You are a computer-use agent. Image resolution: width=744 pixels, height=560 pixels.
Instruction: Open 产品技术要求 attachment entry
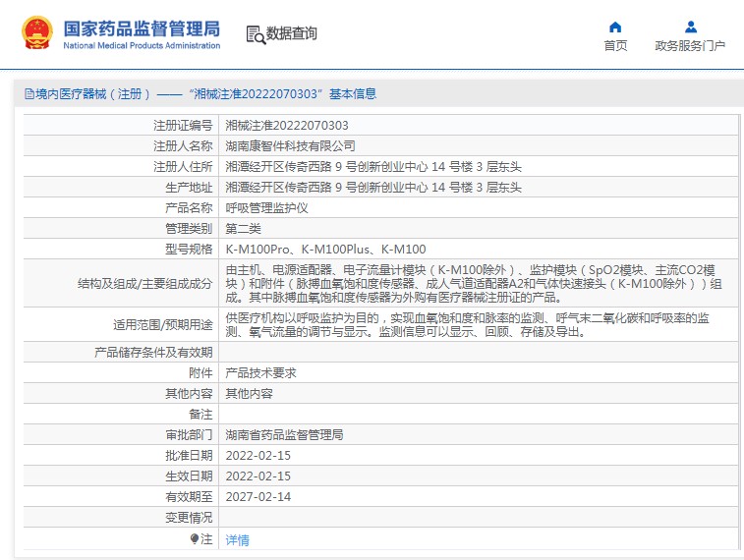[x=260, y=373]
